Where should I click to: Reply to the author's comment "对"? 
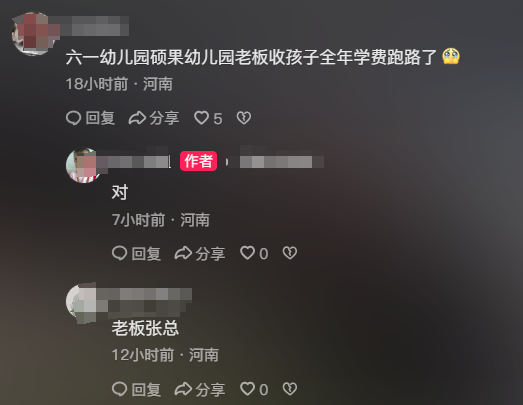point(119,253)
